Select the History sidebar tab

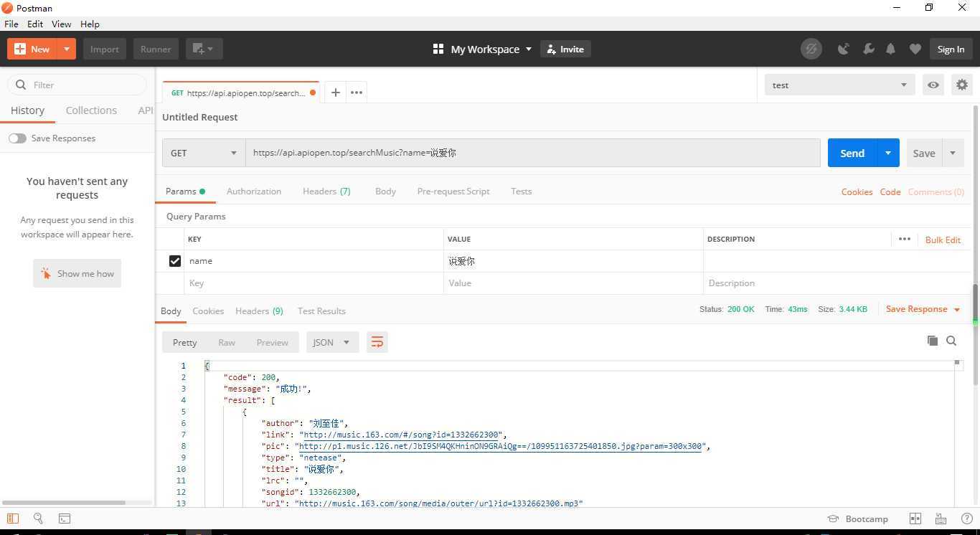(27, 110)
